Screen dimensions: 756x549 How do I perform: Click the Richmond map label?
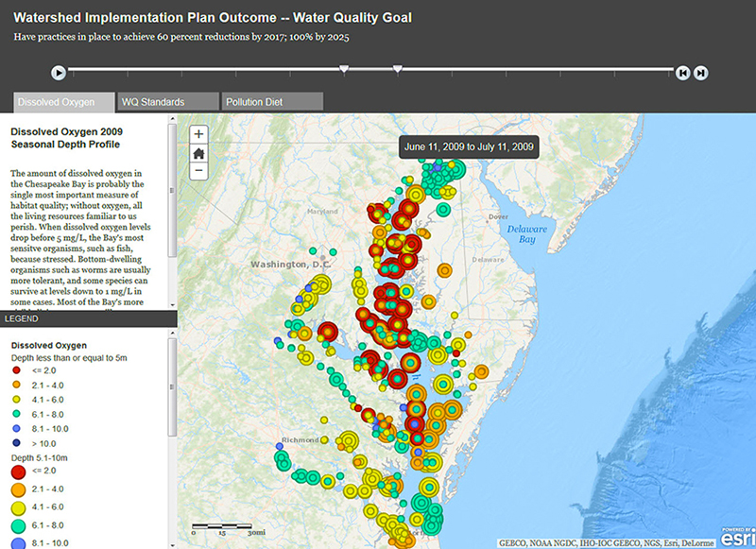coord(300,440)
